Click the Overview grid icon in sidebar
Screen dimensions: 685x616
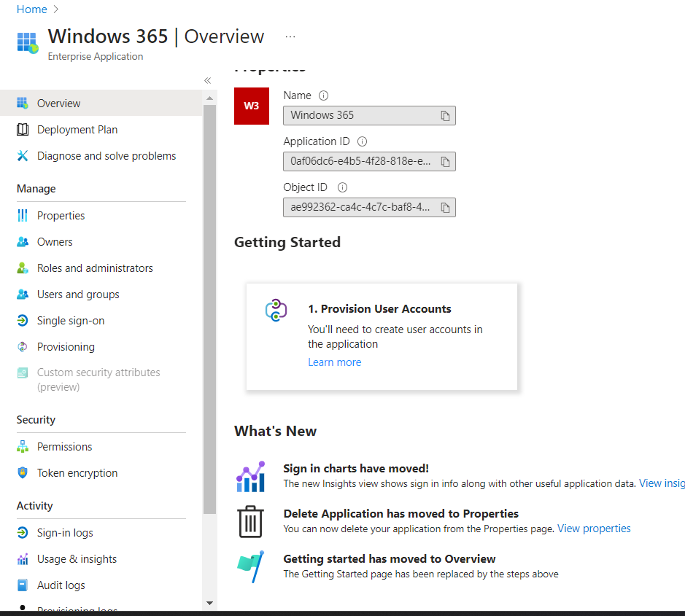pyautogui.click(x=23, y=103)
